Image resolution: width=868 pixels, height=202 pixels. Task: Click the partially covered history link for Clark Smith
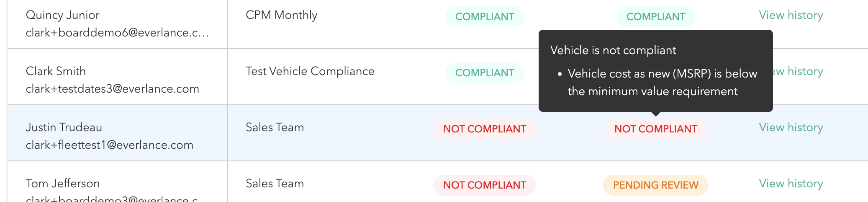(x=799, y=72)
